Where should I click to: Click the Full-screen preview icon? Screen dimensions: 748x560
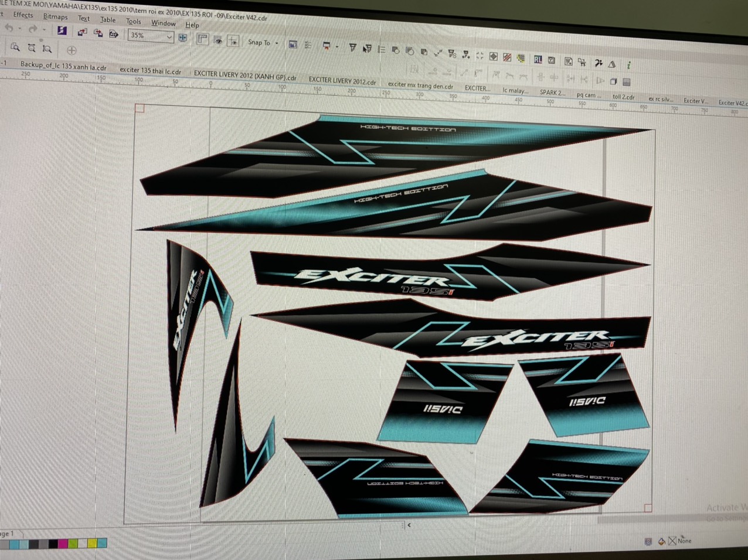click(183, 37)
